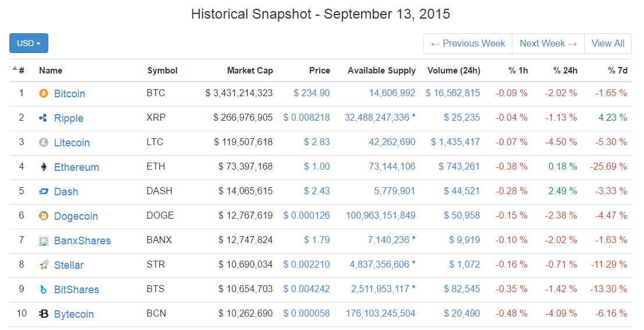
Task: Click the Stellar rocket icon
Action: [44, 265]
